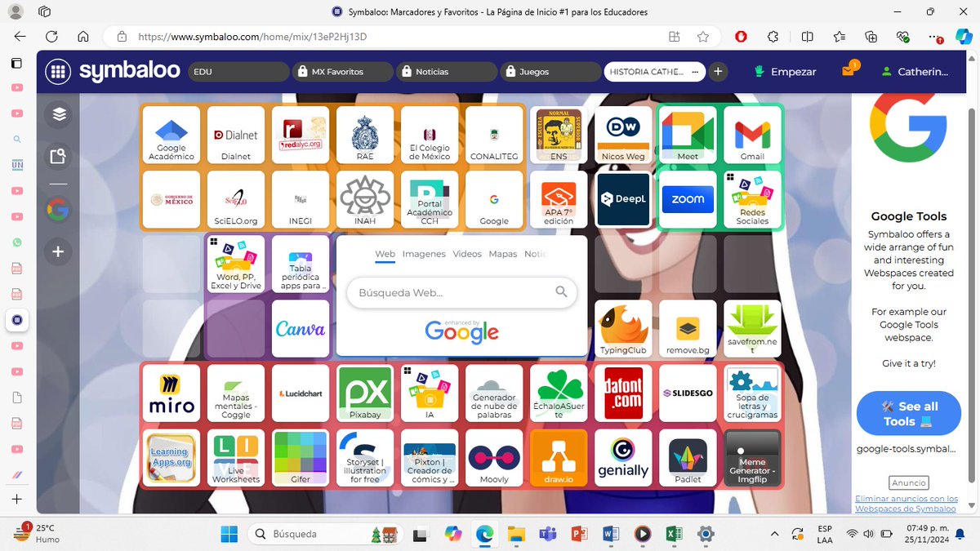Open PowerPoint from the Windows taskbar
Viewport: 980px width, 551px height.
579,534
